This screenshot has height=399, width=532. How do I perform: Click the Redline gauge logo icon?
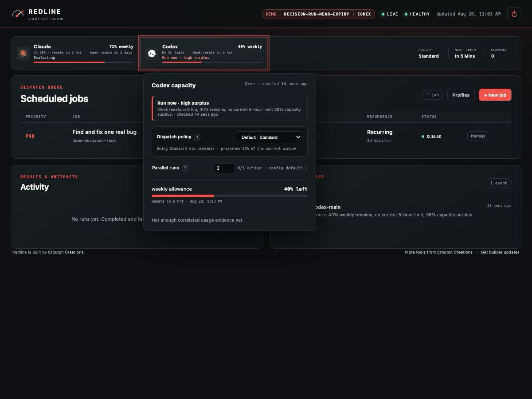pyautogui.click(x=18, y=14)
